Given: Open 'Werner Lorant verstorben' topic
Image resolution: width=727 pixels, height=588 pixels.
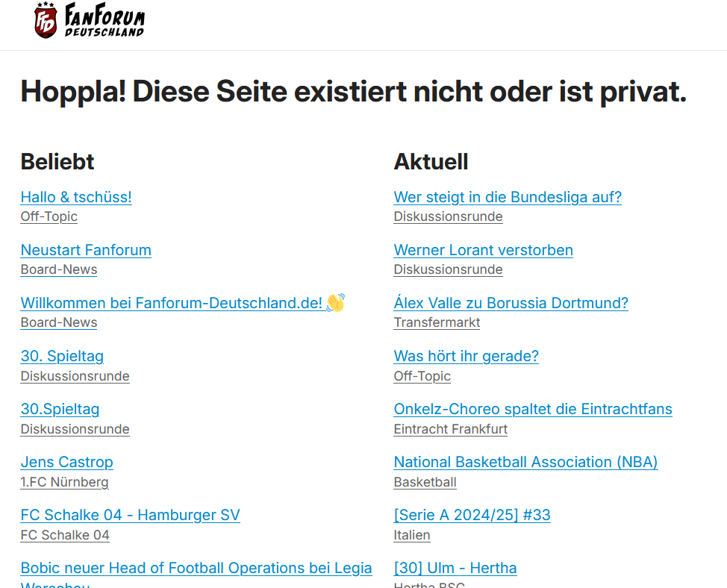Looking at the screenshot, I should coord(484,250).
